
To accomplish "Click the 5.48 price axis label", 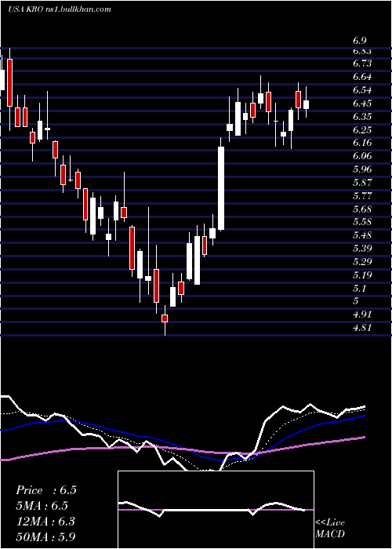I will (362, 235).
